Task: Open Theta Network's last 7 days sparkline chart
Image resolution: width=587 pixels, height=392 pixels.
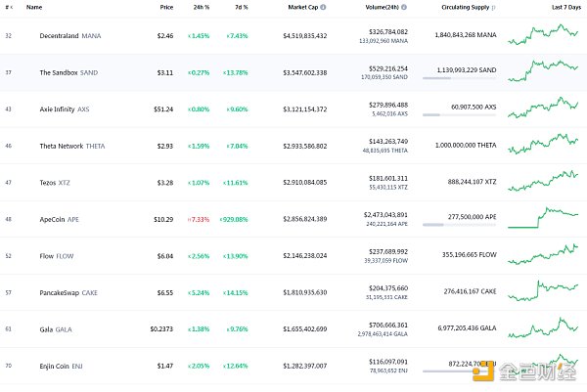Action: tap(543, 144)
